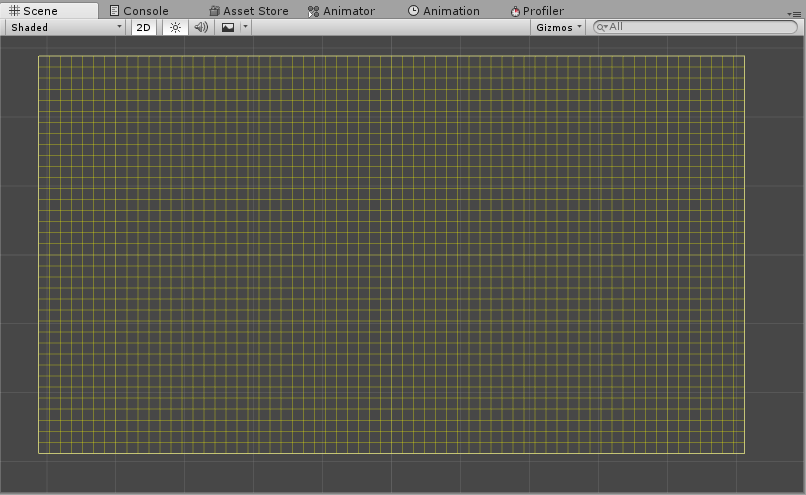Viewport: 806px width, 495px height.
Task: Open the Console tab
Action: pyautogui.click(x=139, y=11)
